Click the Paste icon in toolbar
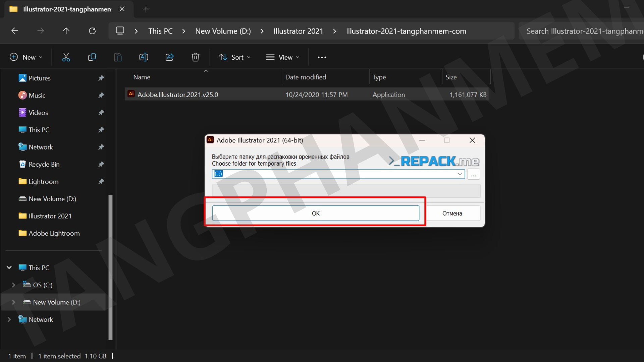The image size is (644, 362). pyautogui.click(x=118, y=57)
